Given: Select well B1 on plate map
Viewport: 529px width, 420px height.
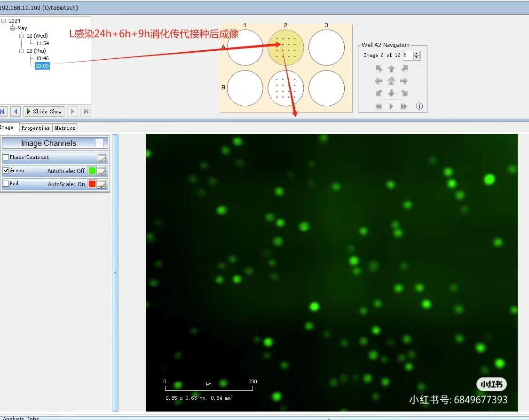Looking at the screenshot, I should point(245,88).
